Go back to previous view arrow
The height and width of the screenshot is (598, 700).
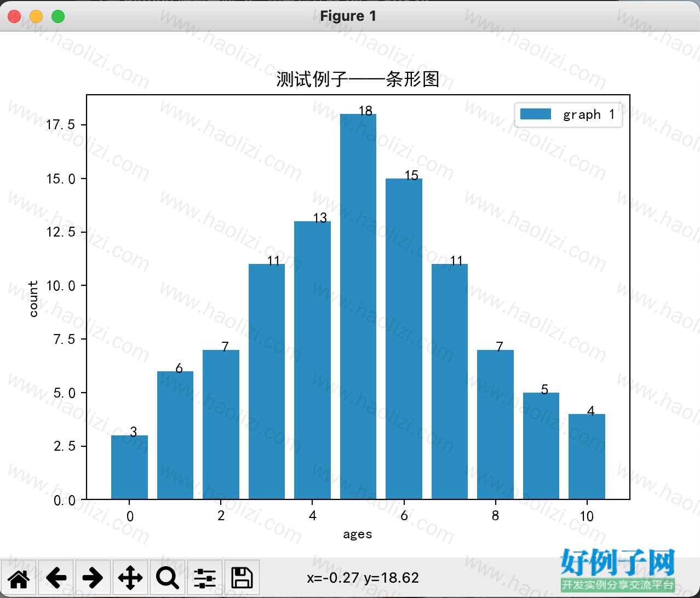(56, 578)
